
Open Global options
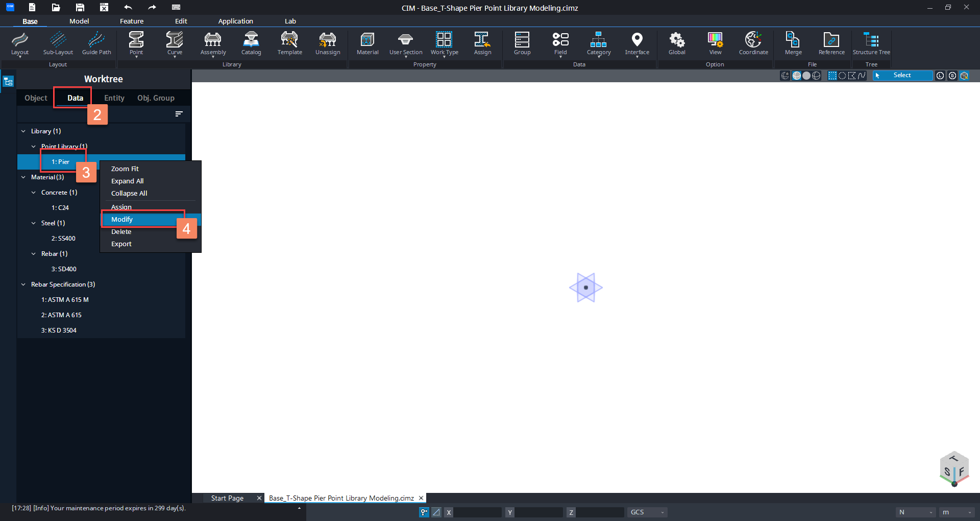click(677, 43)
